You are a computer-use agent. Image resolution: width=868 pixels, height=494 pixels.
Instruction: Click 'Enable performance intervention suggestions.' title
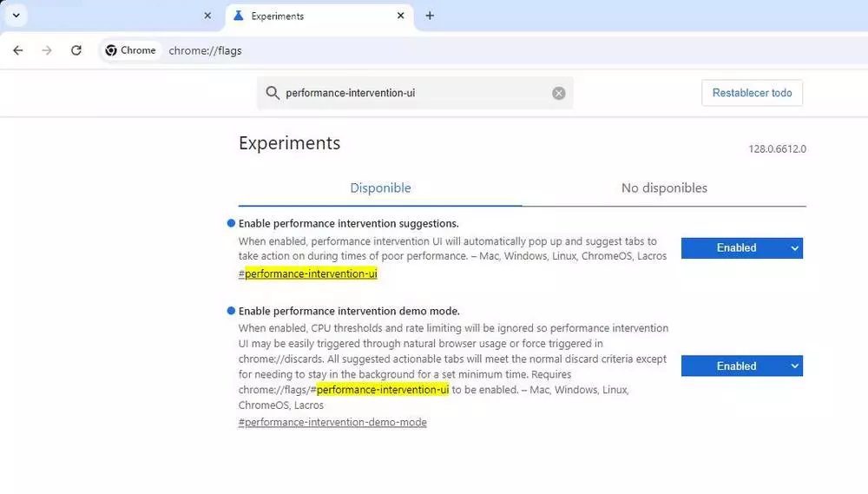coord(349,224)
